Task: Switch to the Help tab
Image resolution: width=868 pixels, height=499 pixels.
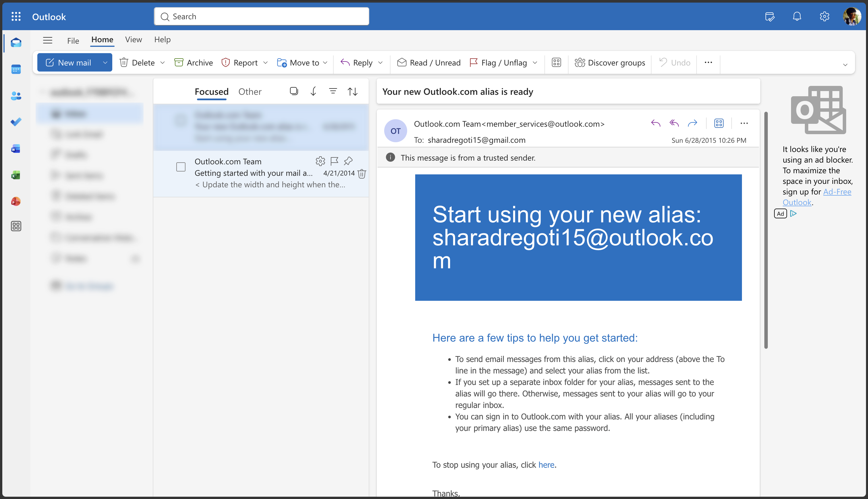Action: (162, 39)
